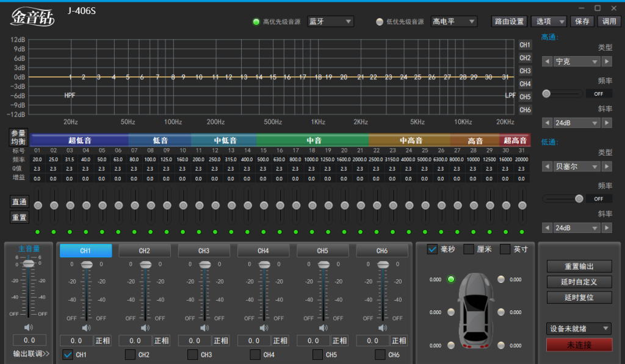Open the 选项 dropdown

click(549, 21)
